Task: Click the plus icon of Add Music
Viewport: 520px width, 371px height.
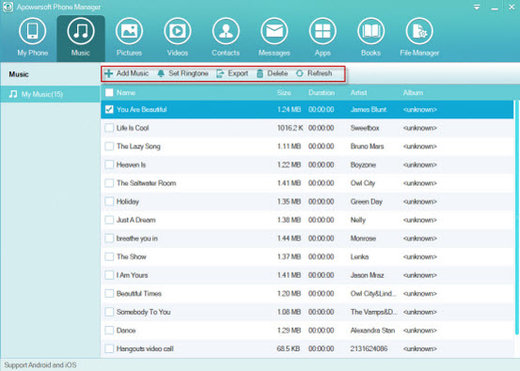Action: coord(109,73)
